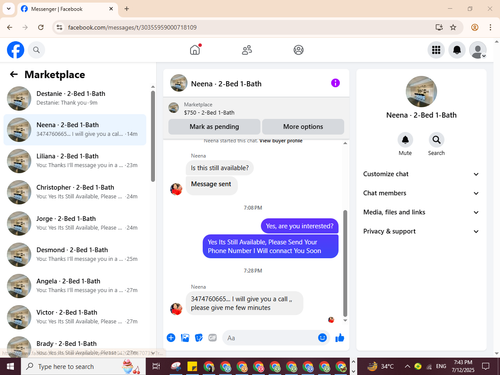The width and height of the screenshot is (500, 375).
Task: Go to Home feed icon
Action: 195,50
